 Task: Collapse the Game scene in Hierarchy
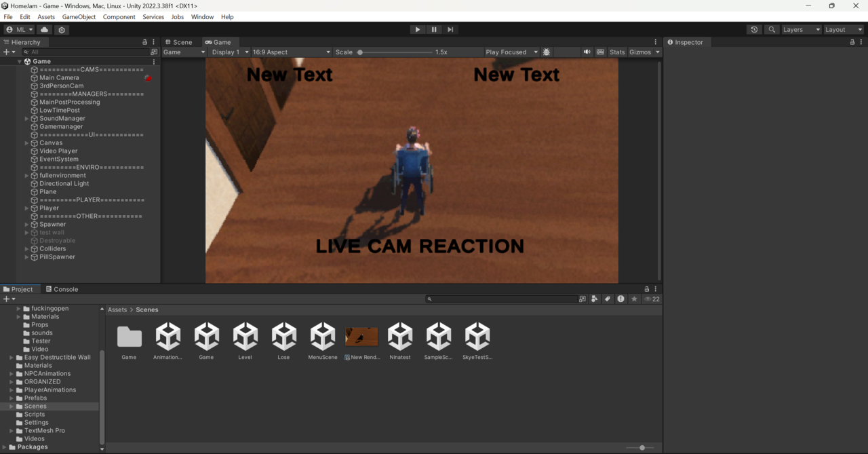[x=20, y=62]
